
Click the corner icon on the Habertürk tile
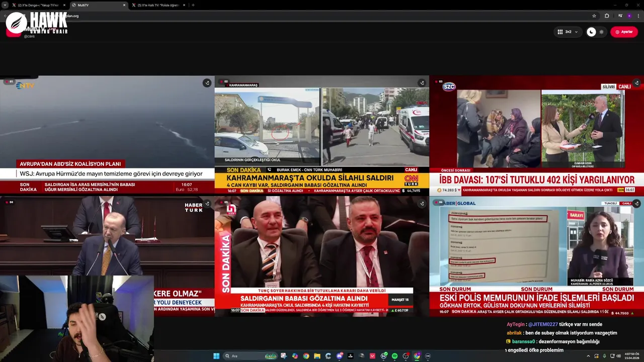tap(207, 204)
